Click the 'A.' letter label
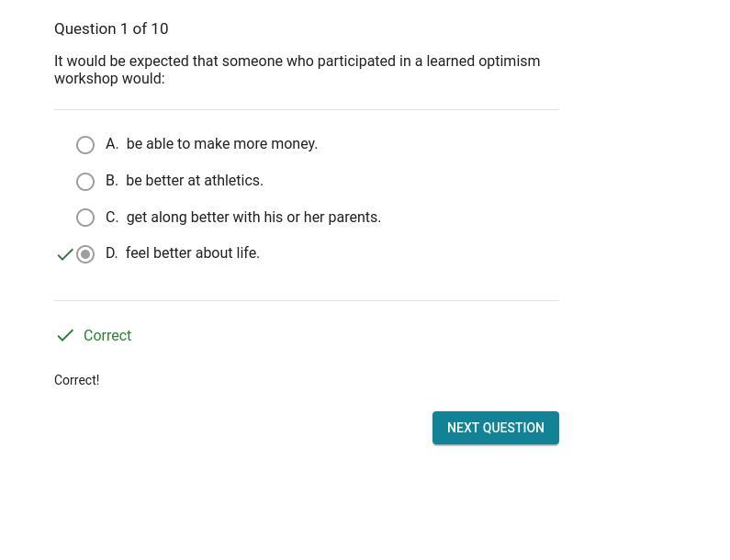Screen dimensions: 730x560 click(112, 144)
